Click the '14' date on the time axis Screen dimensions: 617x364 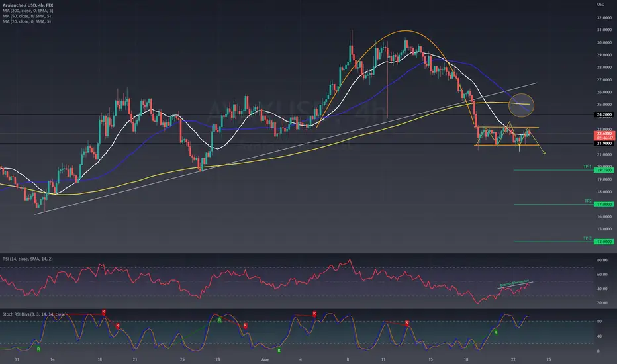tap(52, 359)
